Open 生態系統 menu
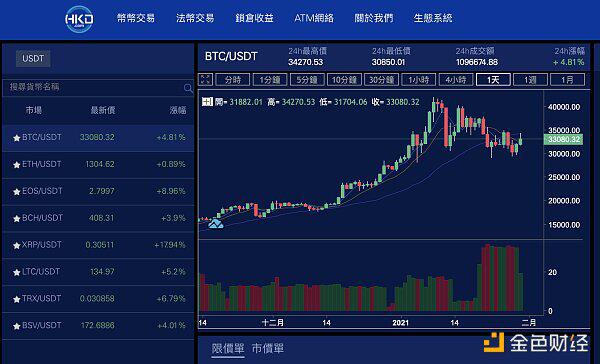This screenshot has height=364, width=600. pos(433,18)
